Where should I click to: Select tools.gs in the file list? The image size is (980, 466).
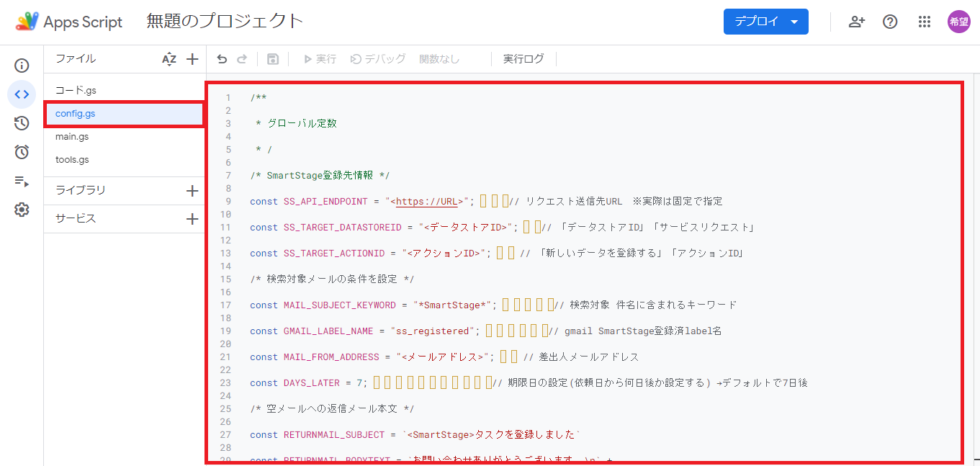[72, 160]
